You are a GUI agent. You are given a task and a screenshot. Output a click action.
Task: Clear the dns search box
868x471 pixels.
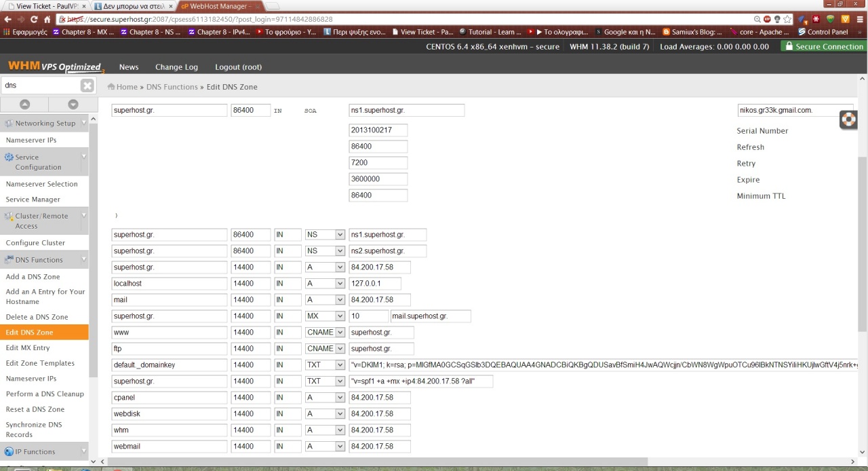tap(87, 86)
